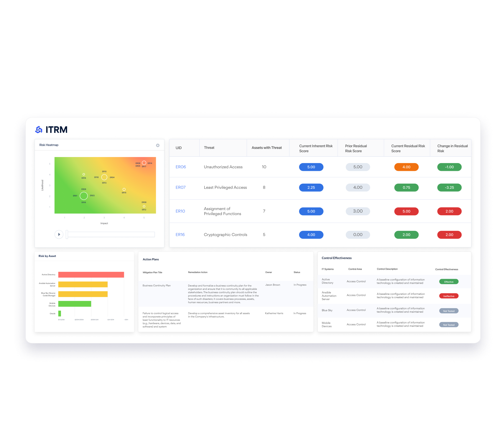Click the Mobile Devices green bar
The height and width of the screenshot is (438, 504).
pos(75,304)
